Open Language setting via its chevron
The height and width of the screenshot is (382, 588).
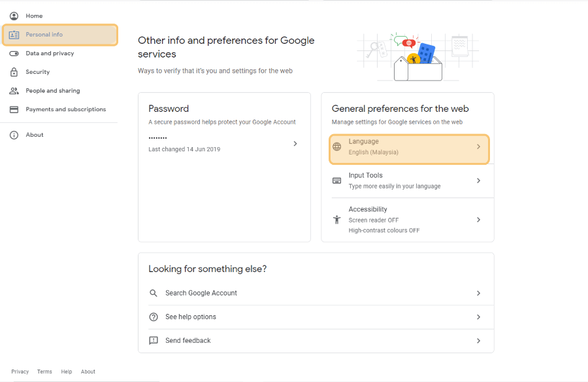pyautogui.click(x=478, y=147)
